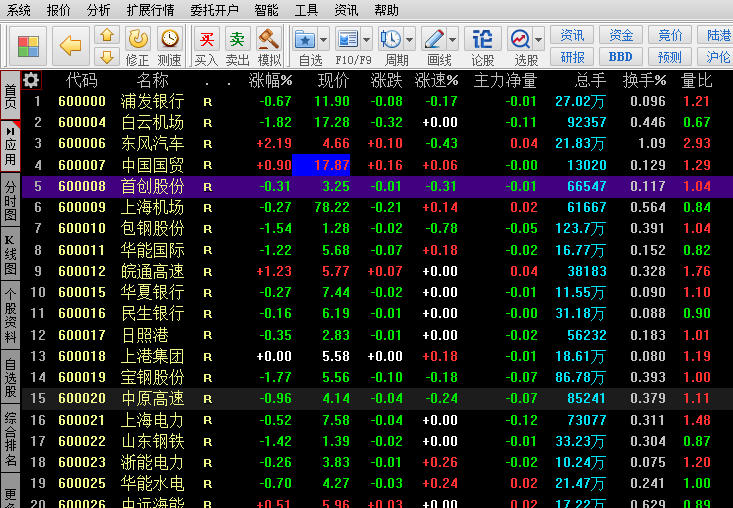
Task: Open the 报价 menu
Action: 58,10
